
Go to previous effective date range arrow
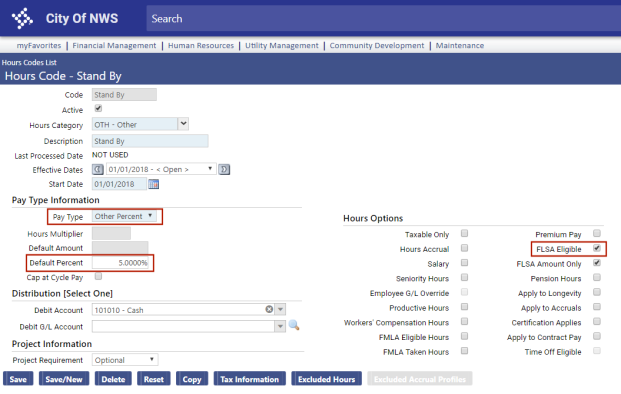pos(98,169)
